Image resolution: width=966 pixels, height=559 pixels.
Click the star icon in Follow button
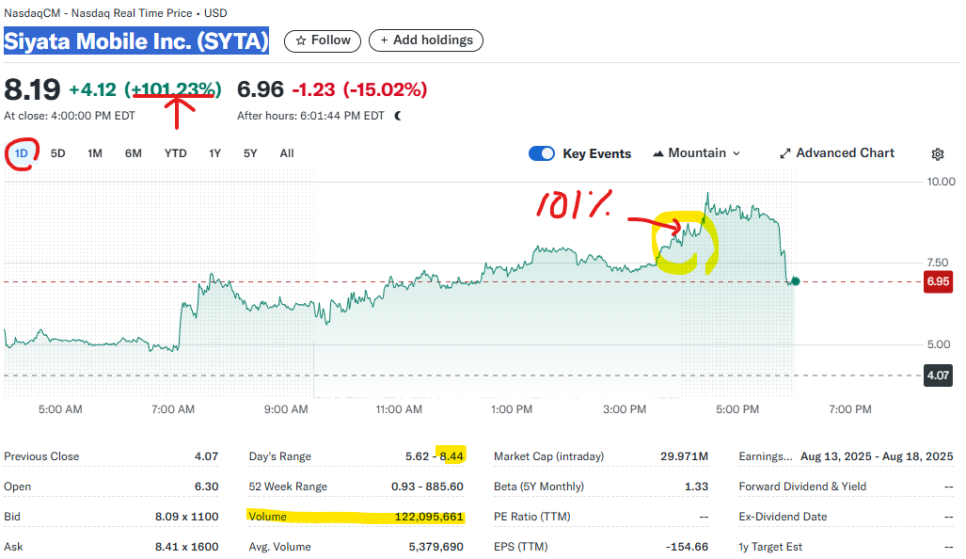pyautogui.click(x=301, y=41)
